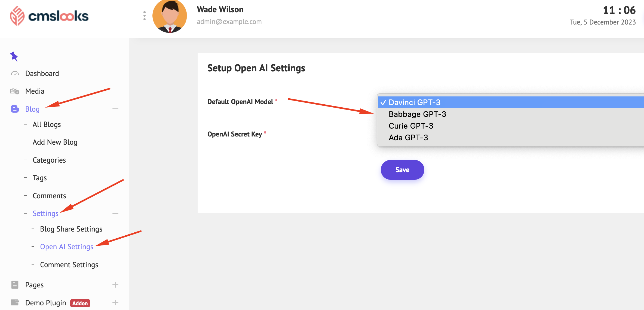Click the 11 : 06 clock display
This screenshot has height=310, width=644.
[x=619, y=10]
